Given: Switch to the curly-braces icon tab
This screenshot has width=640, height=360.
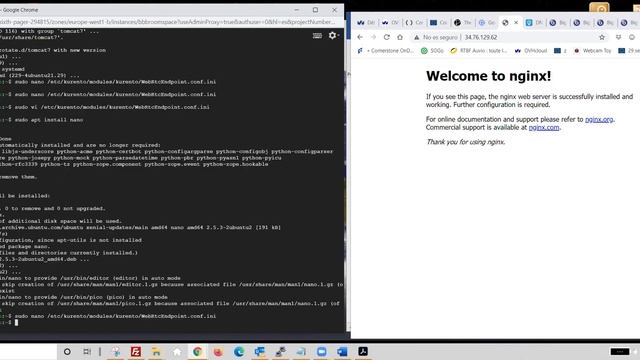Looking at the screenshot, I should pos(414,23).
